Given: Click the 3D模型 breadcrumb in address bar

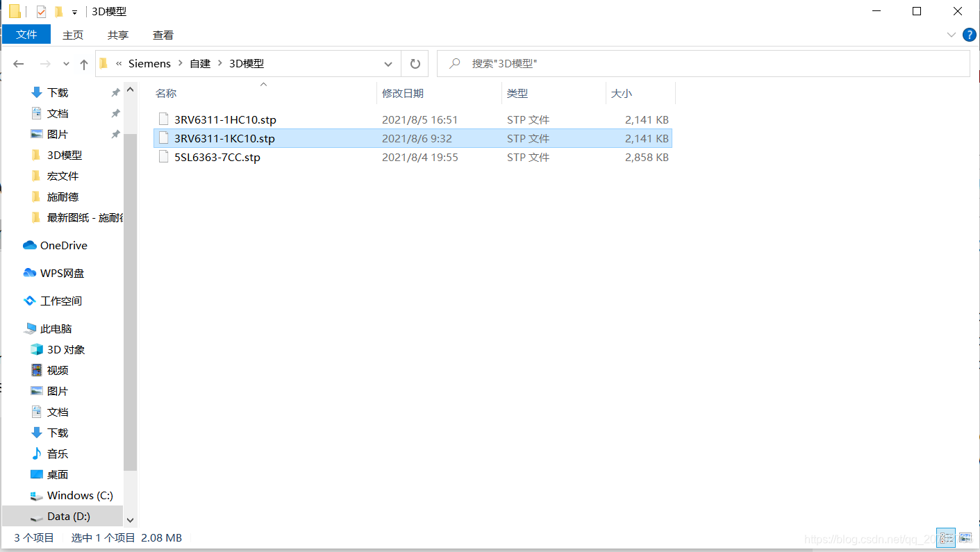Looking at the screenshot, I should pos(247,63).
